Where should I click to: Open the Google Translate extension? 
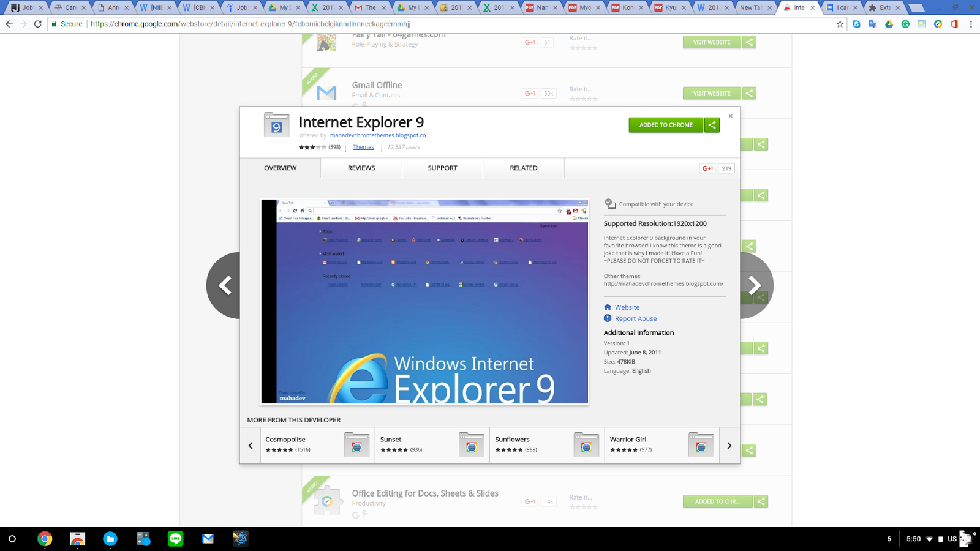873,24
